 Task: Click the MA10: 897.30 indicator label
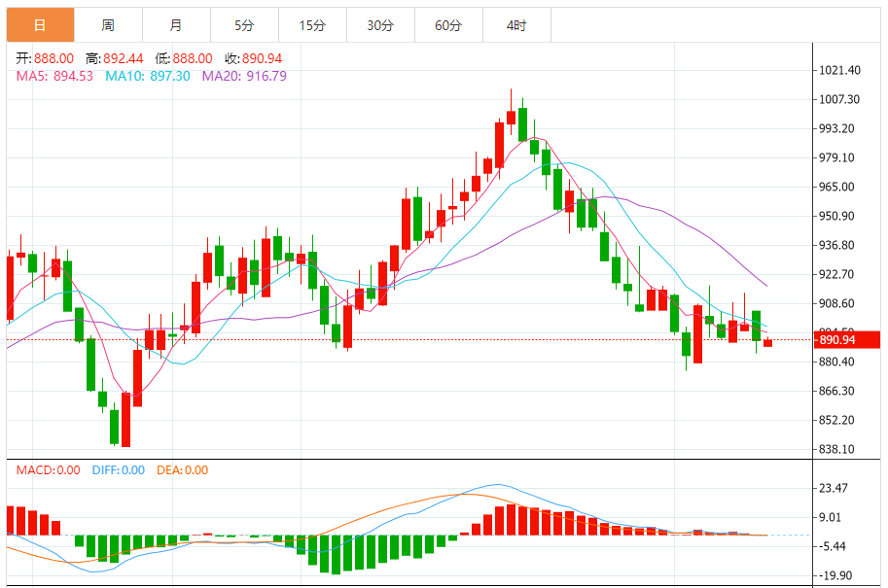click(147, 76)
